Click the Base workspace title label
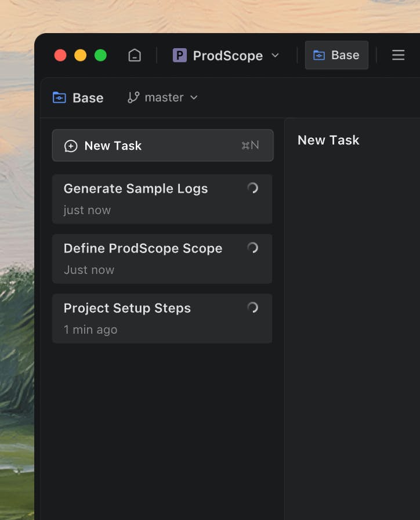 click(88, 98)
